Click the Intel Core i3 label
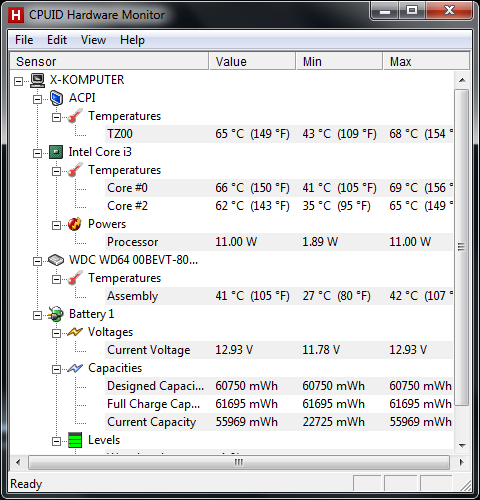 100,152
